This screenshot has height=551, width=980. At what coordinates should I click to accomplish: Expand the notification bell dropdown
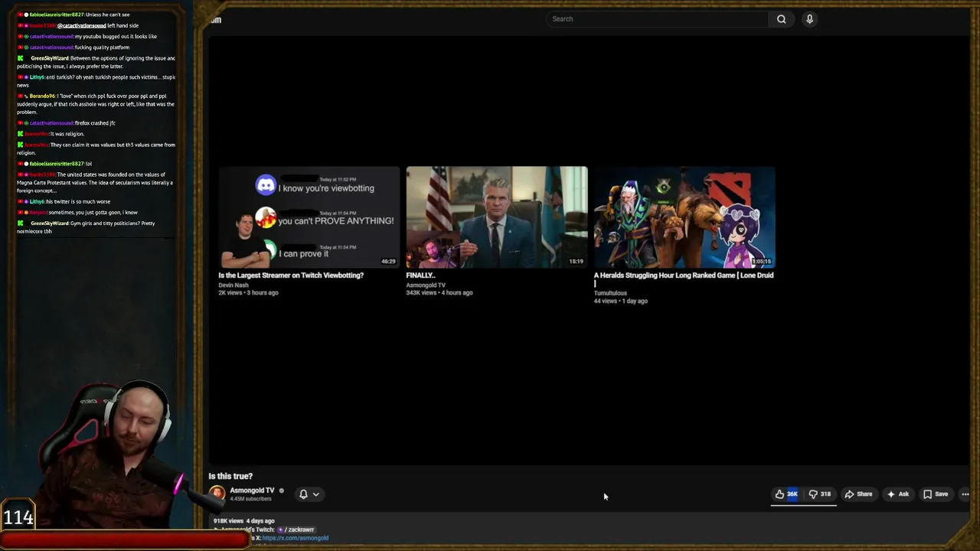(309, 494)
